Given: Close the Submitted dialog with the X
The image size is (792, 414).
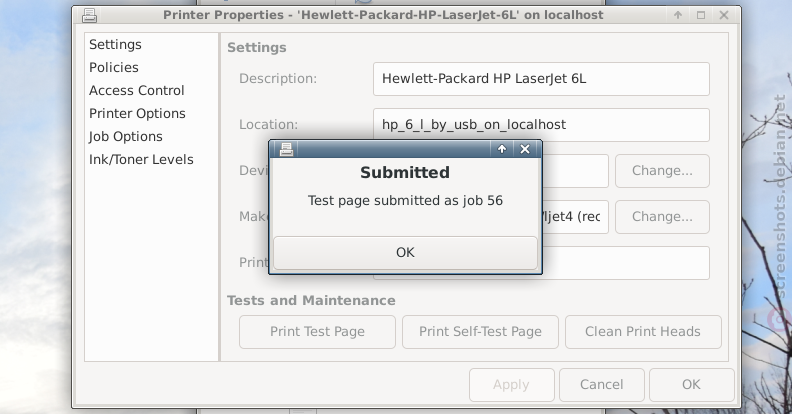Looking at the screenshot, I should 525,149.
